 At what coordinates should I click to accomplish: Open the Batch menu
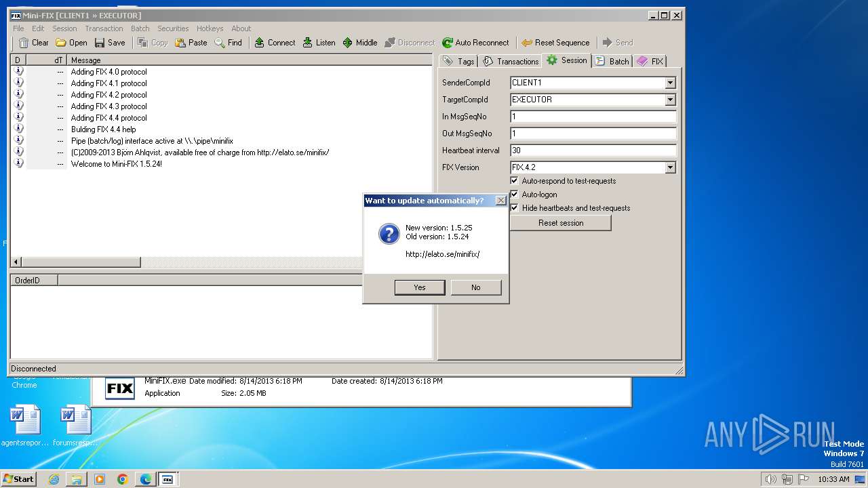click(140, 28)
